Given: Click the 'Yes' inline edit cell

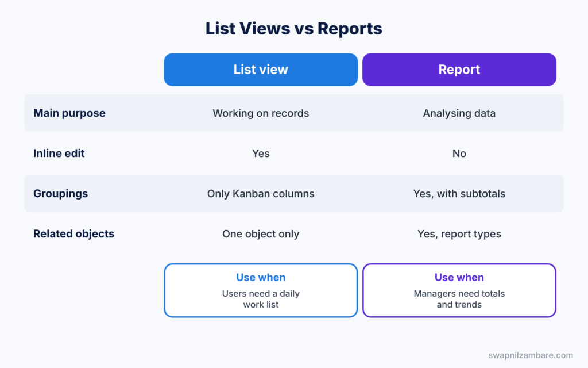Looking at the screenshot, I should pos(261,153).
